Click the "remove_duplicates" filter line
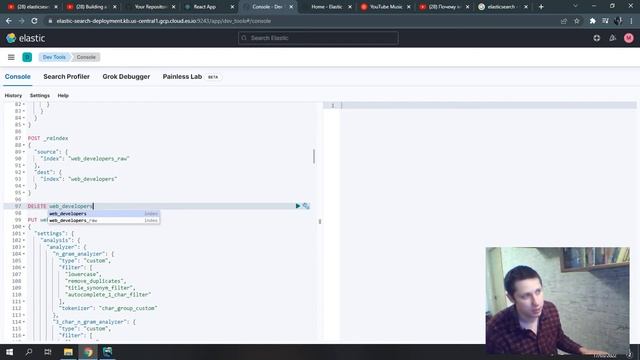Screen dimensions: 640x360 coord(96,281)
